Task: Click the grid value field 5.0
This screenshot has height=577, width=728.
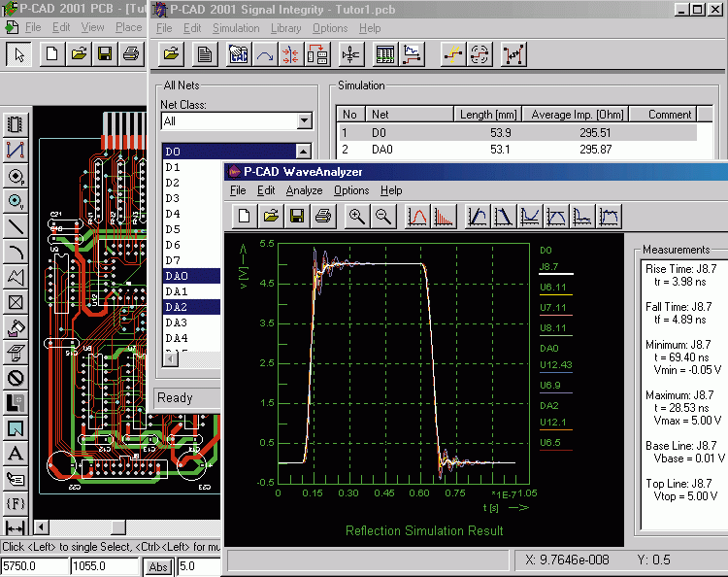Action: click(199, 566)
